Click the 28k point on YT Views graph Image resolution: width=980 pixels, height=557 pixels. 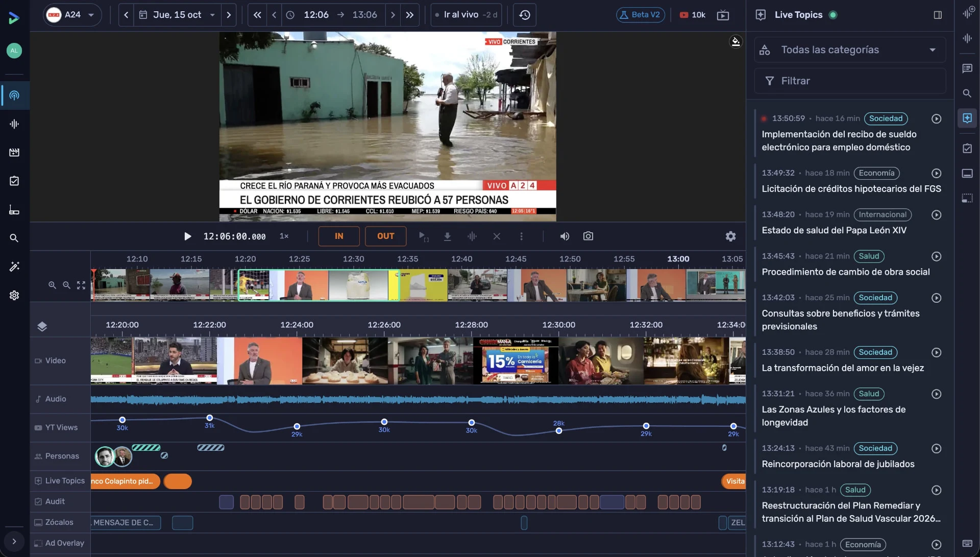pyautogui.click(x=559, y=431)
